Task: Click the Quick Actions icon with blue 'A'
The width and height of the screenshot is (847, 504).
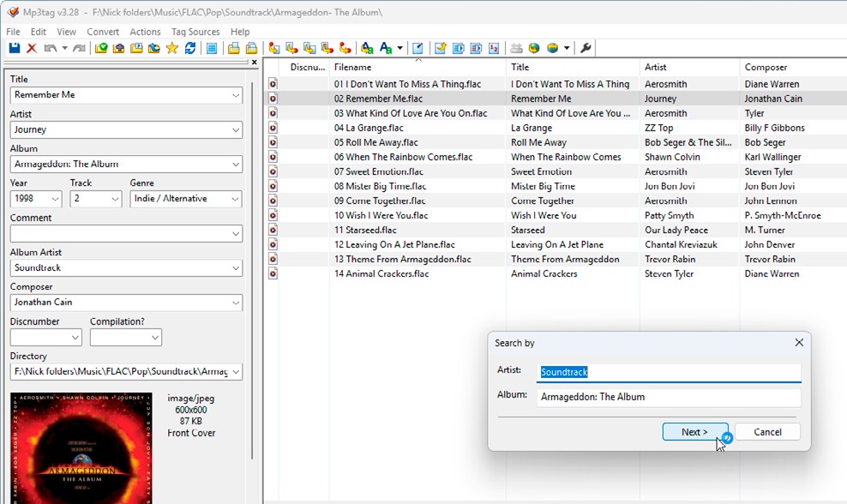Action: click(386, 48)
